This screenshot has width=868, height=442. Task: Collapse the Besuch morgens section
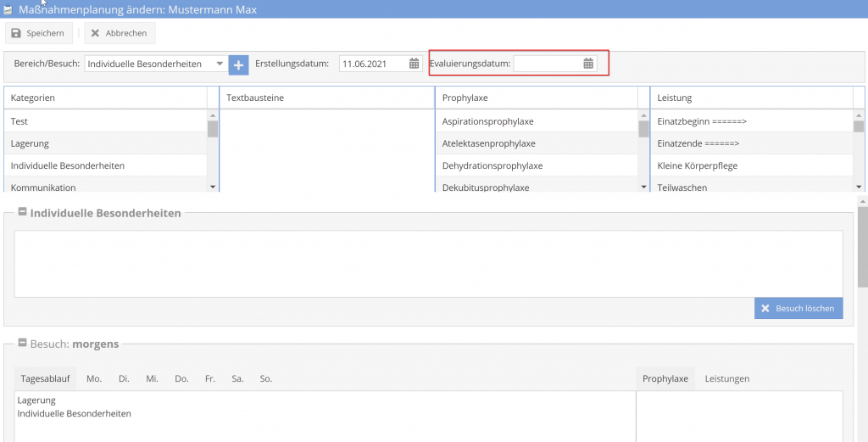coord(22,344)
